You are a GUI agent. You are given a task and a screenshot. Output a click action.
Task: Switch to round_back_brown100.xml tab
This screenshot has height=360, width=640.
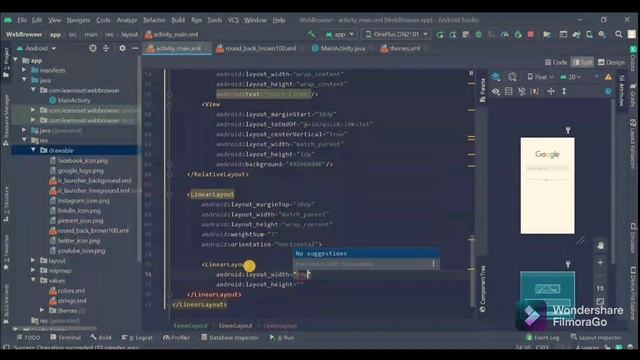(x=260, y=48)
